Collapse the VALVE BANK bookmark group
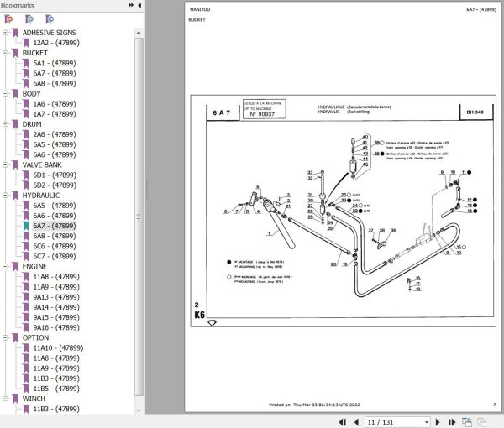Image resolution: width=504 pixels, height=428 pixels. pos(5,164)
